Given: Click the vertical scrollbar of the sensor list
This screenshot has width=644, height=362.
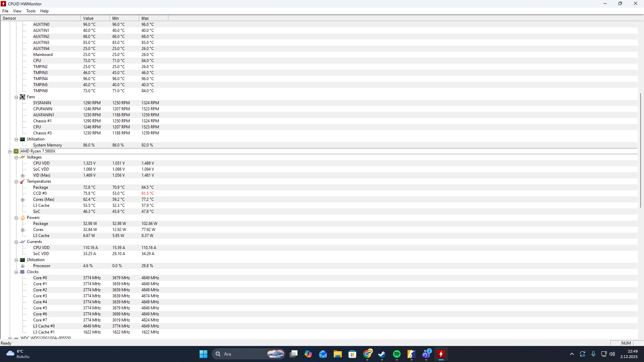Looking at the screenshot, I should 641,150.
